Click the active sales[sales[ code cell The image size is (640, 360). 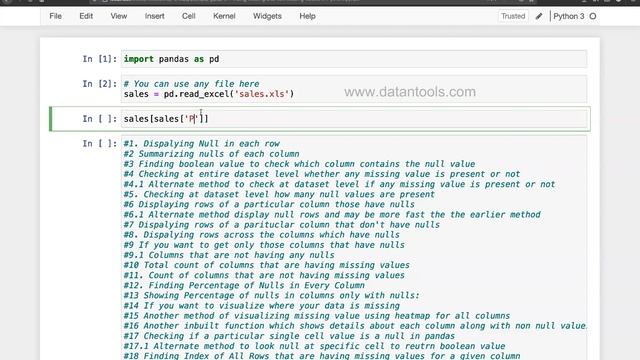354,119
